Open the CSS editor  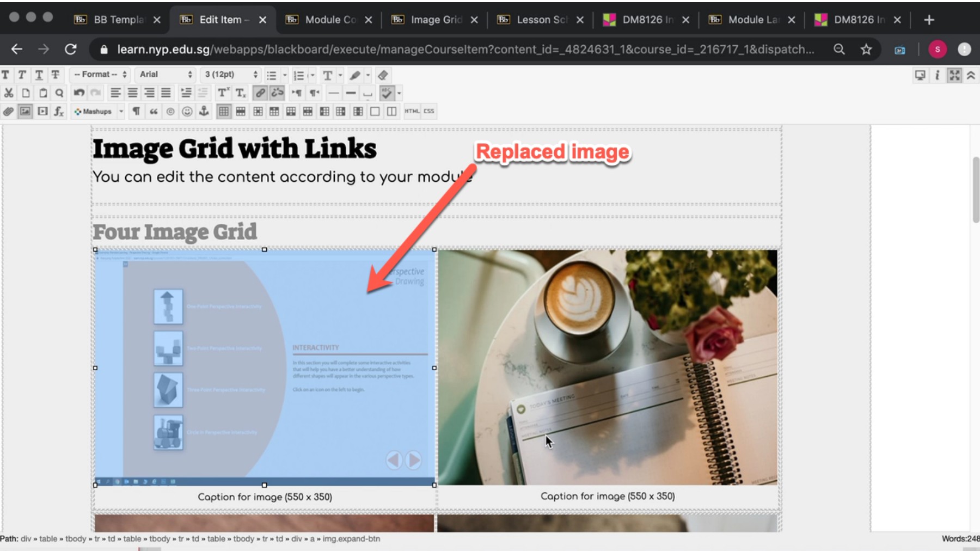coord(429,111)
